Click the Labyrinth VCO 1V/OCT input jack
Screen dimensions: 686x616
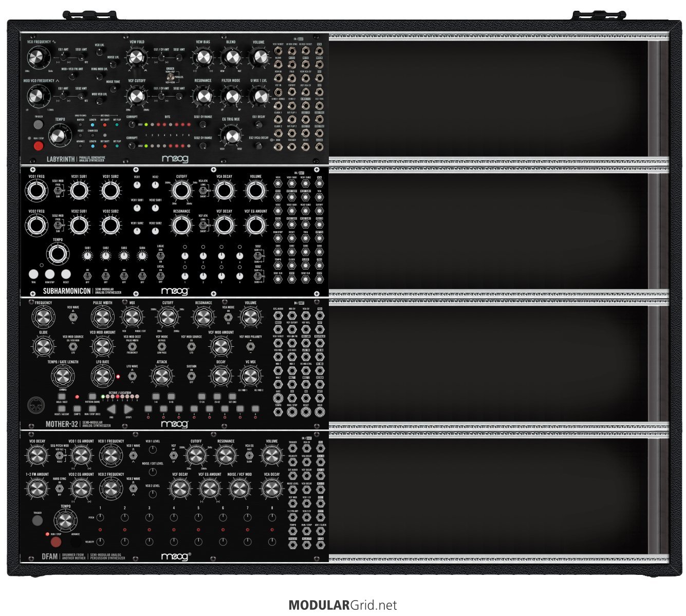(278, 51)
